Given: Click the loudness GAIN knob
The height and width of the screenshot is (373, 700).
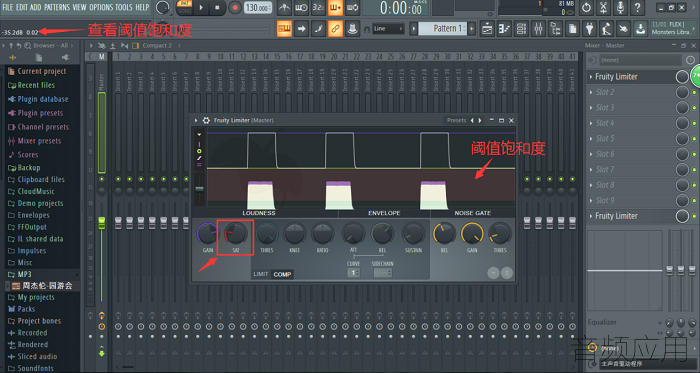Looking at the screenshot, I should [208, 234].
